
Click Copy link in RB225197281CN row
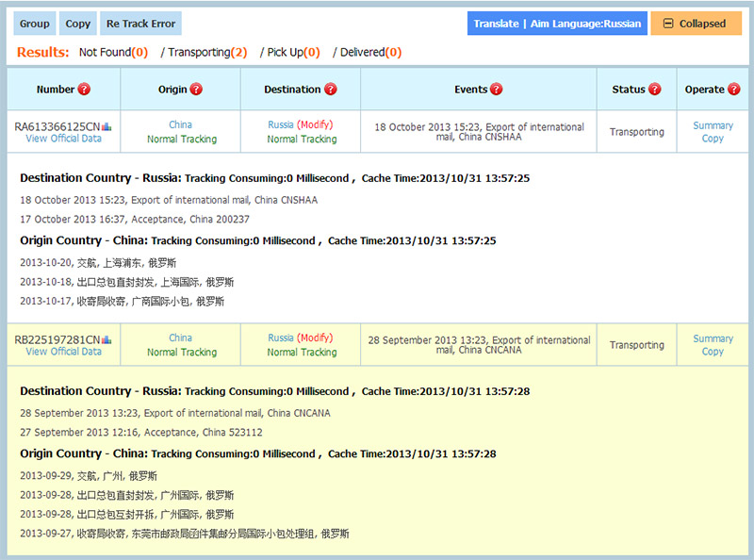coord(713,352)
